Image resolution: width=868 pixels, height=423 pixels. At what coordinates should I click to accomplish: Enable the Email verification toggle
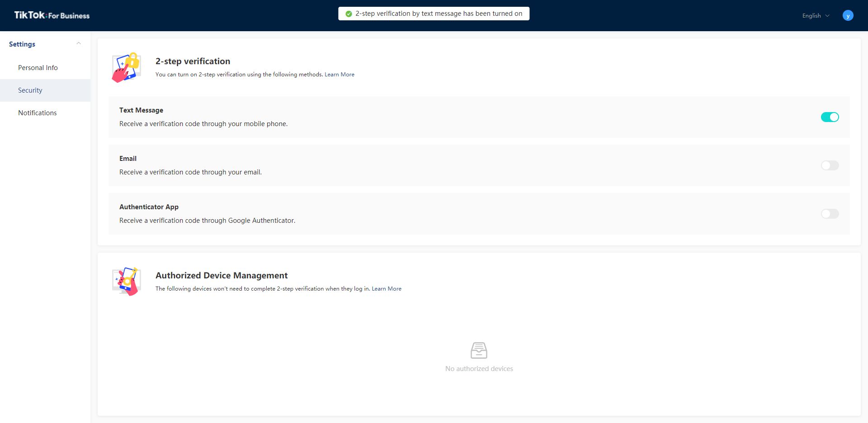point(830,165)
